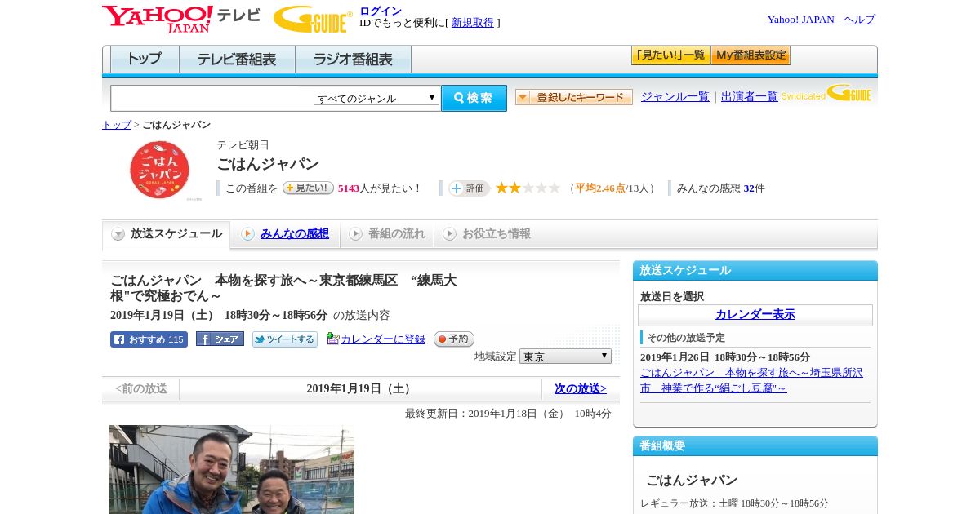Click the G-GUIDE logo in header
The height and width of the screenshot is (514, 980).
[x=313, y=19]
